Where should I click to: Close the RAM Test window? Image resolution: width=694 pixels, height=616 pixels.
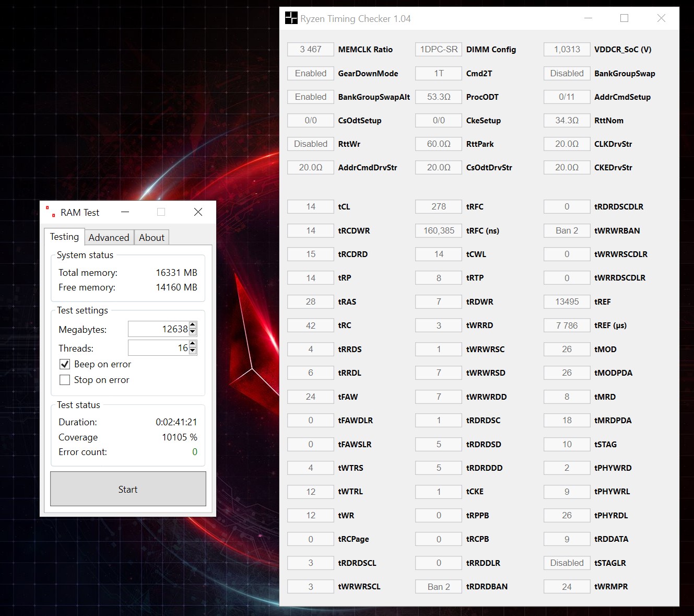pos(198,212)
